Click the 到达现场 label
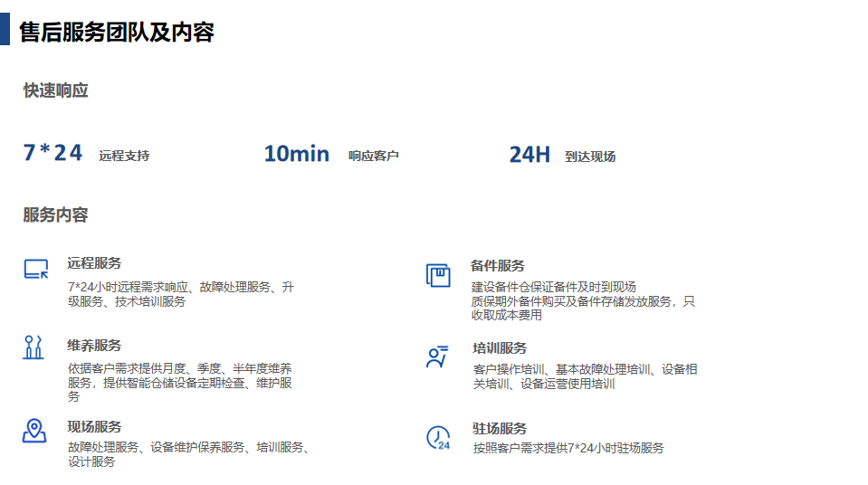Viewport: 868px width, 485px height. pos(590,157)
